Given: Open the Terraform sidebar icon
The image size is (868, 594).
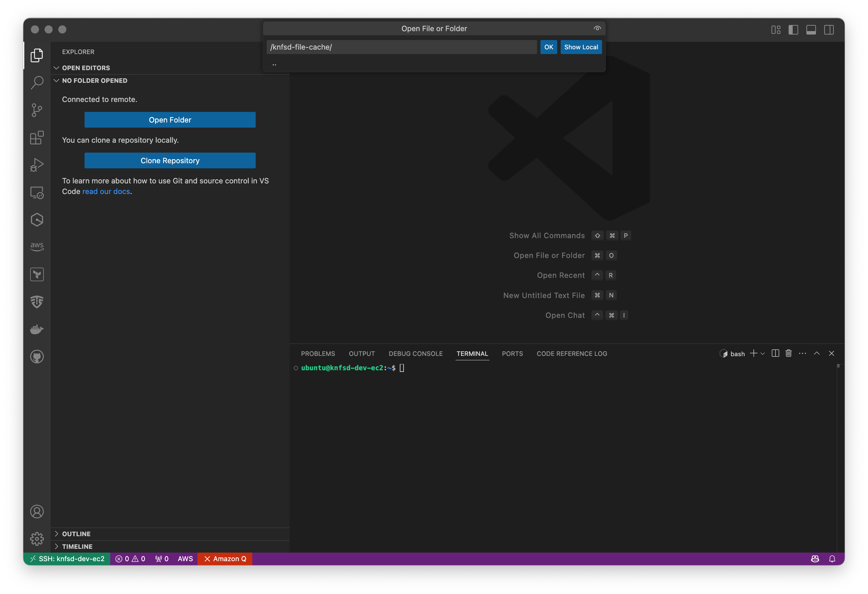Looking at the screenshot, I should [x=37, y=274].
